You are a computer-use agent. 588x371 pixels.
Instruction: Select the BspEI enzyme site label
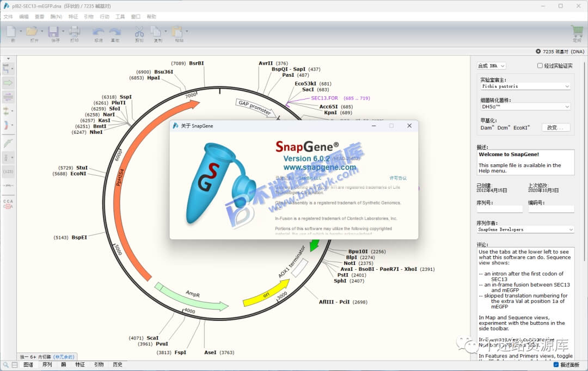[79, 238]
